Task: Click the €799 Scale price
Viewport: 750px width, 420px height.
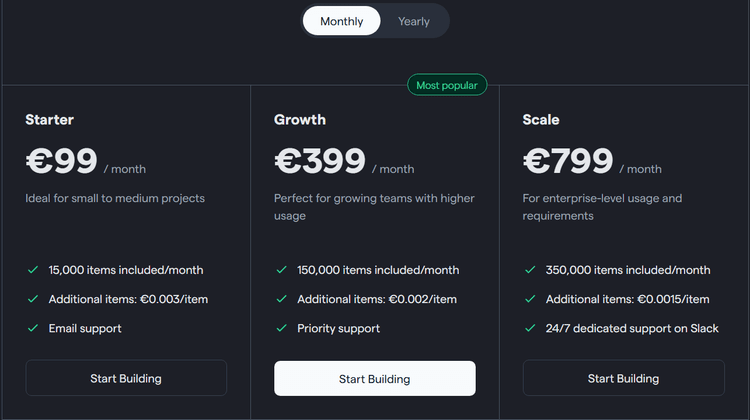Action: tap(568, 161)
